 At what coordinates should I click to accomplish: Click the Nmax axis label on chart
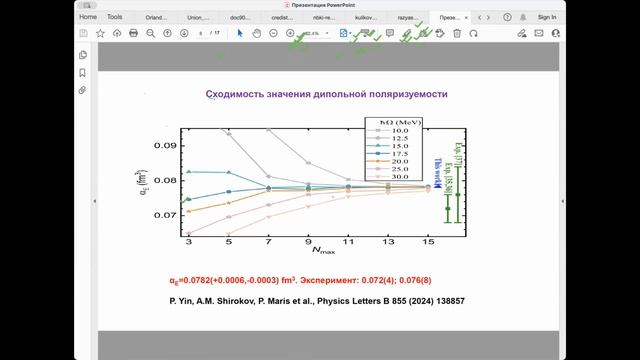tap(324, 250)
